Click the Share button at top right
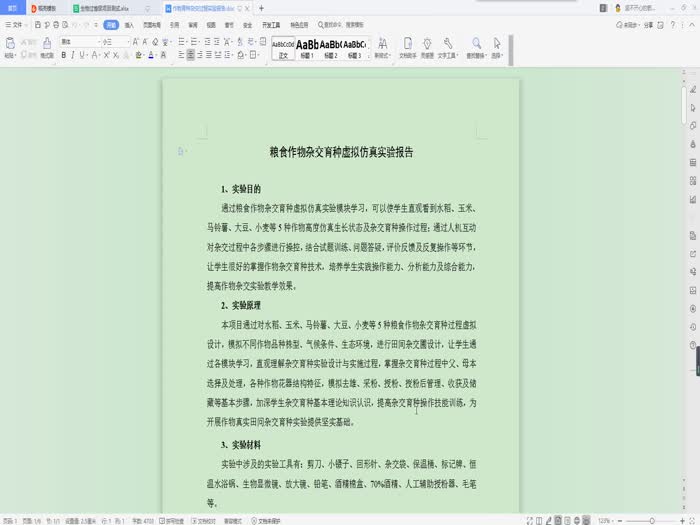Viewport: 700px width, 525px height. pyautogui.click(x=649, y=23)
